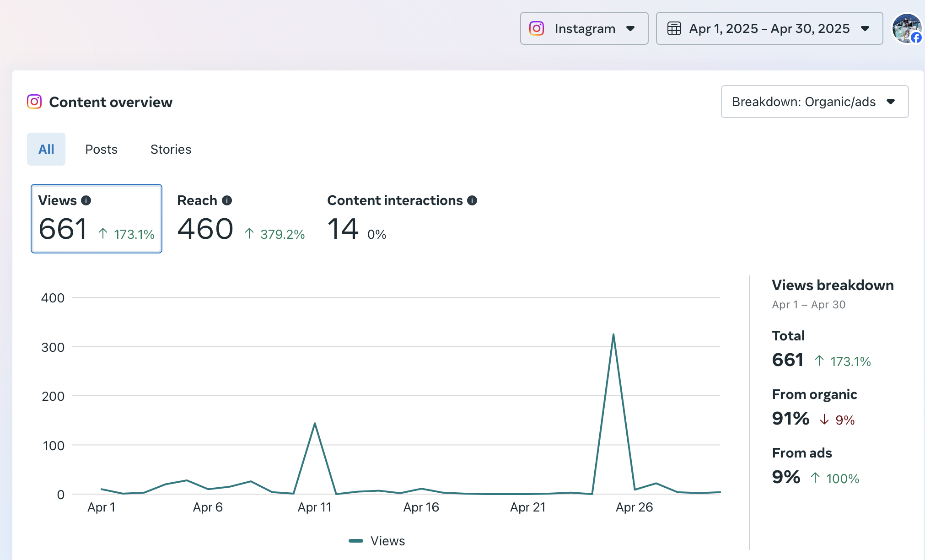Open the profile avatar with Facebook badge
This screenshot has width=925, height=560.
pyautogui.click(x=907, y=28)
